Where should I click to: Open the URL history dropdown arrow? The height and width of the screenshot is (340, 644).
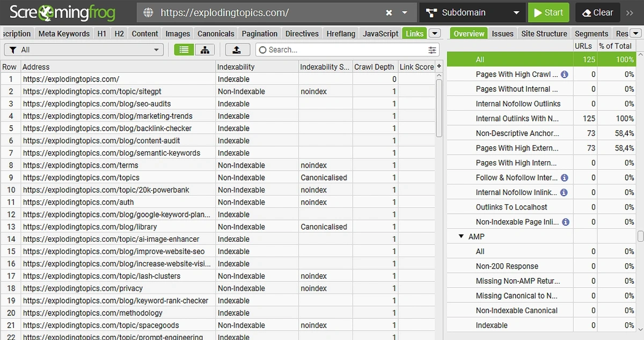pyautogui.click(x=405, y=13)
